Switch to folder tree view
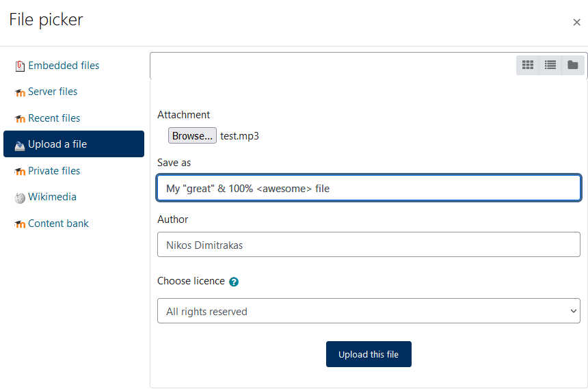Image resolution: width=588 pixels, height=389 pixels. pos(573,65)
